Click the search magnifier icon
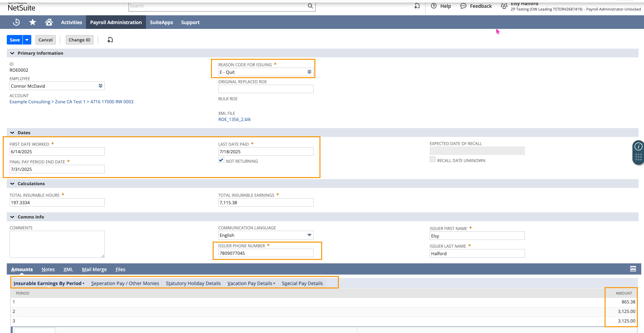The image size is (644, 333). [x=310, y=6]
